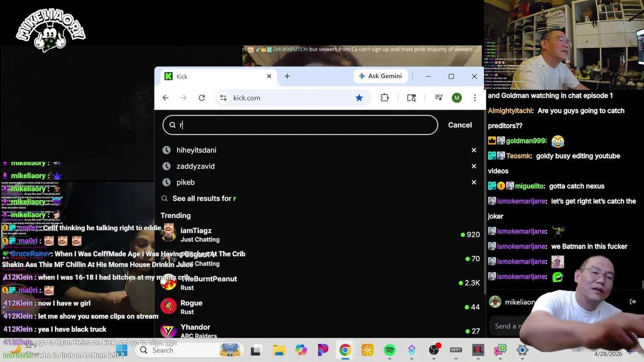Image resolution: width=644 pixels, height=362 pixels.
Task: View site information icon beside kick.com
Action: tap(223, 98)
